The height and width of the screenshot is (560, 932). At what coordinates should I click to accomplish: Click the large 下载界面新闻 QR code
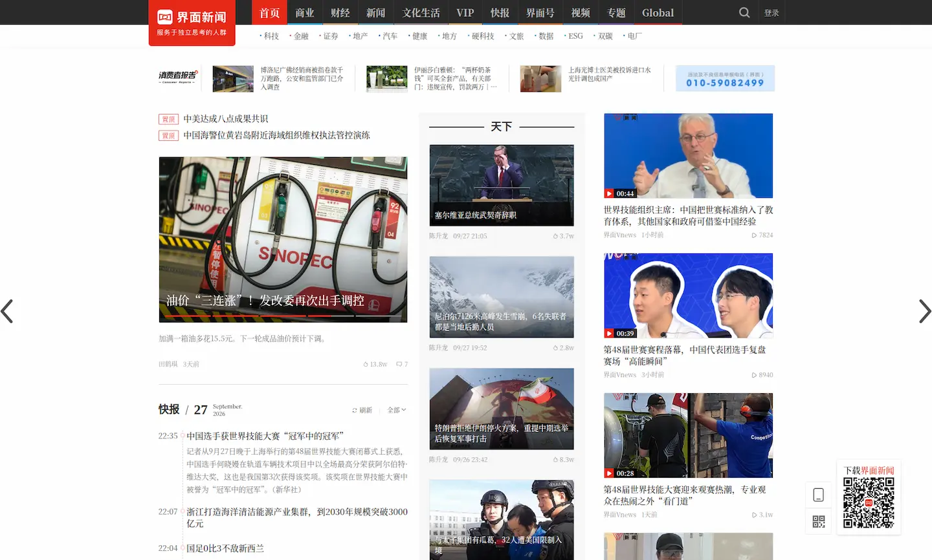(x=869, y=503)
